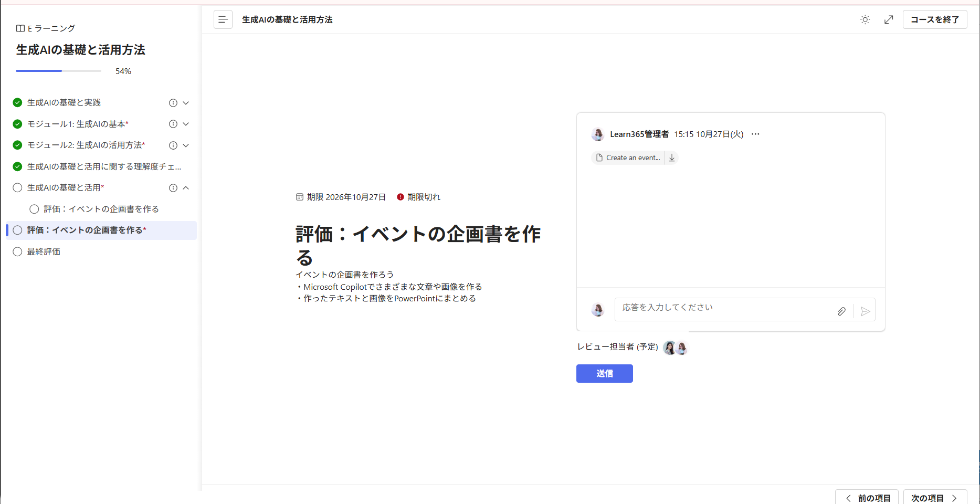Image resolution: width=980 pixels, height=504 pixels.
Task: Toggle the sidebar menu hamburger icon
Action: pos(223,19)
